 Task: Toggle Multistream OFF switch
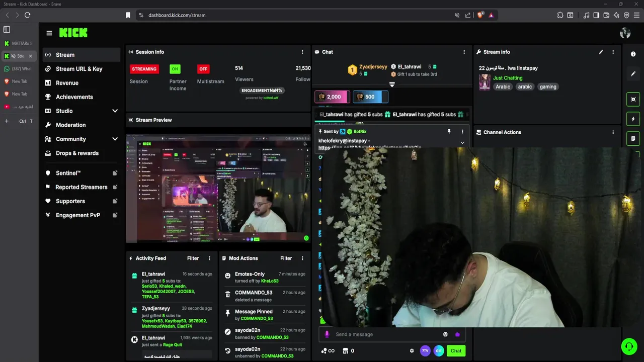point(203,69)
